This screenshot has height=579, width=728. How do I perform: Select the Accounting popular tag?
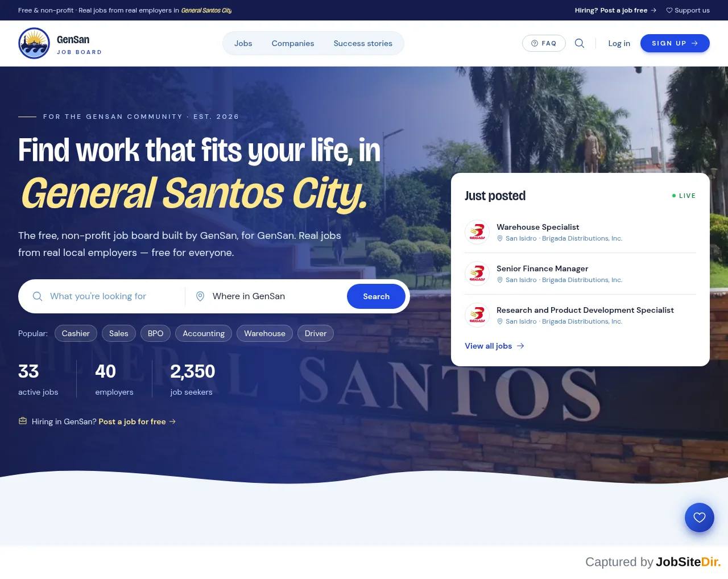[x=204, y=333]
